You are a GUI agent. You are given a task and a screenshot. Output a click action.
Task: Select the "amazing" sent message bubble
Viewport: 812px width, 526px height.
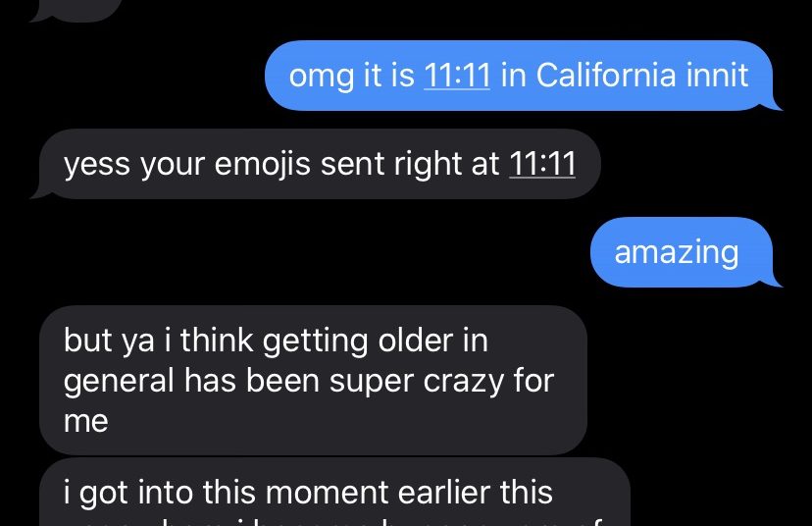(x=682, y=252)
